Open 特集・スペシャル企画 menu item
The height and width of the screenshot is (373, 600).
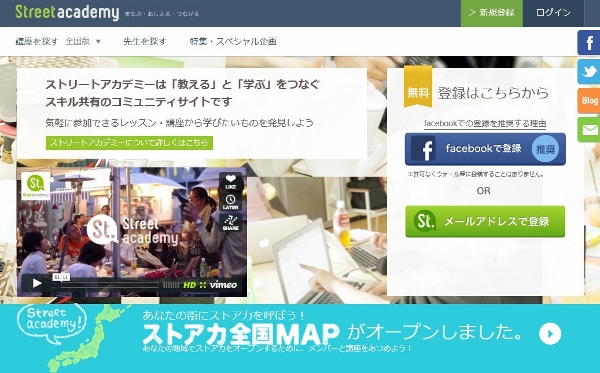(233, 41)
